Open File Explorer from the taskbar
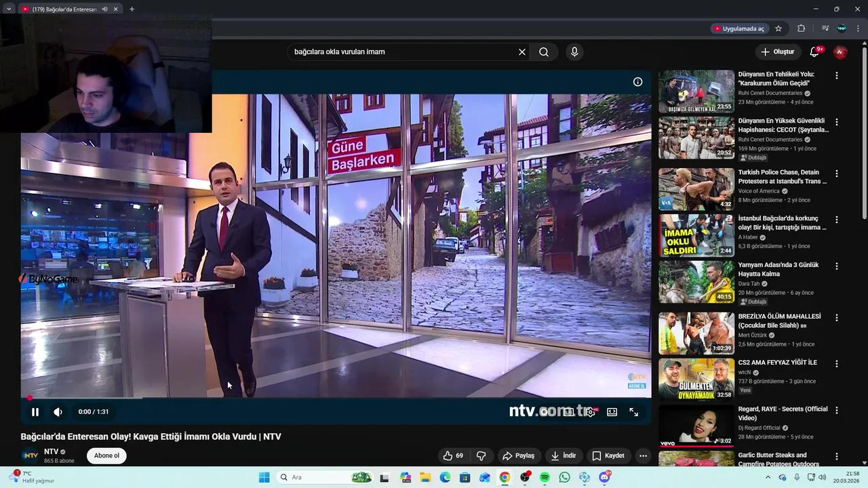Viewport: 868px width, 488px height. [425, 477]
